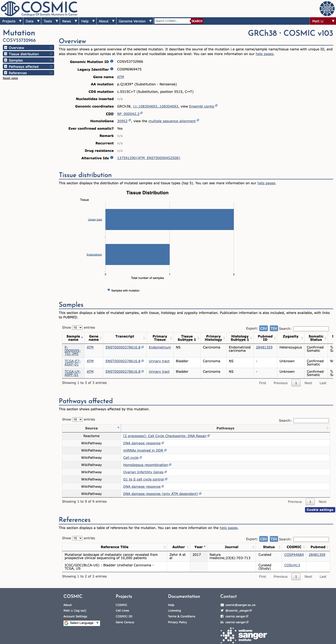Click the Facebook icon beside cosmic.sanger
Viewport: 336px width, 644px height.
point(222,616)
